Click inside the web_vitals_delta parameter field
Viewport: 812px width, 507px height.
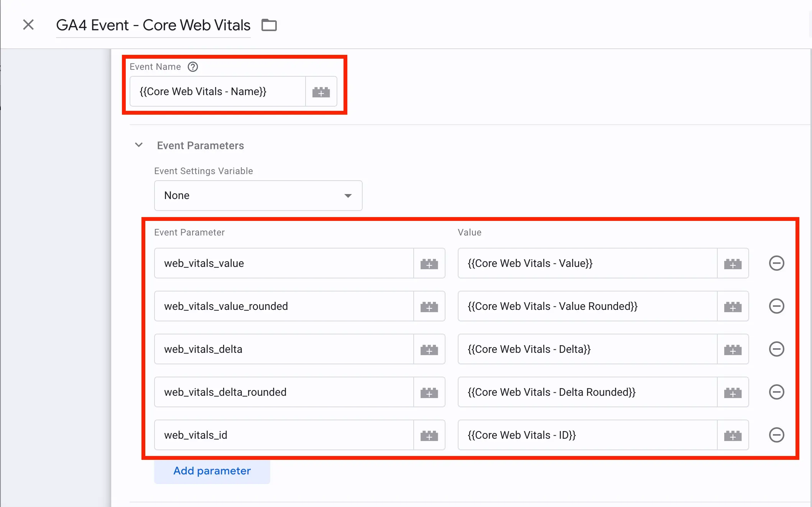tap(284, 349)
